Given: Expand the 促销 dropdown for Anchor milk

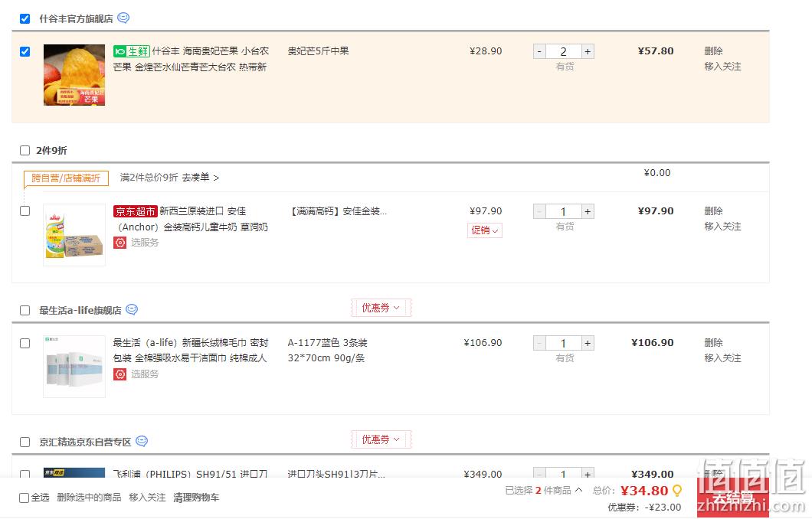Looking at the screenshot, I should [x=485, y=230].
